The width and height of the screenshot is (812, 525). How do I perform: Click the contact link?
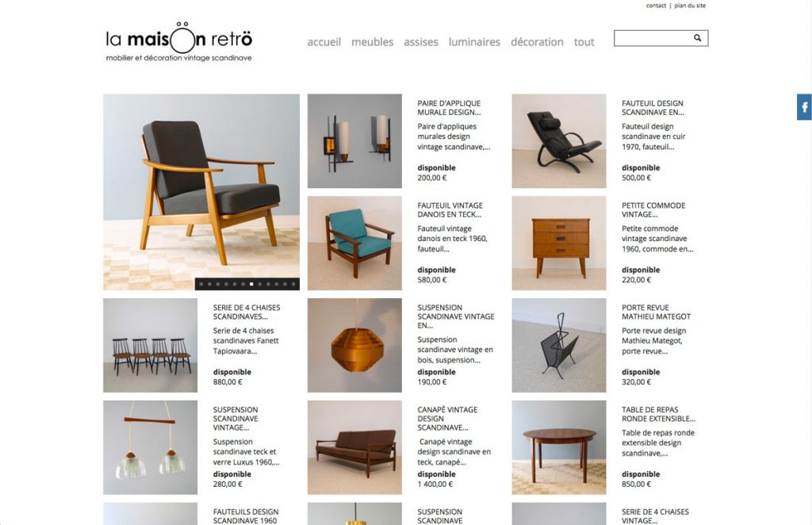point(656,6)
